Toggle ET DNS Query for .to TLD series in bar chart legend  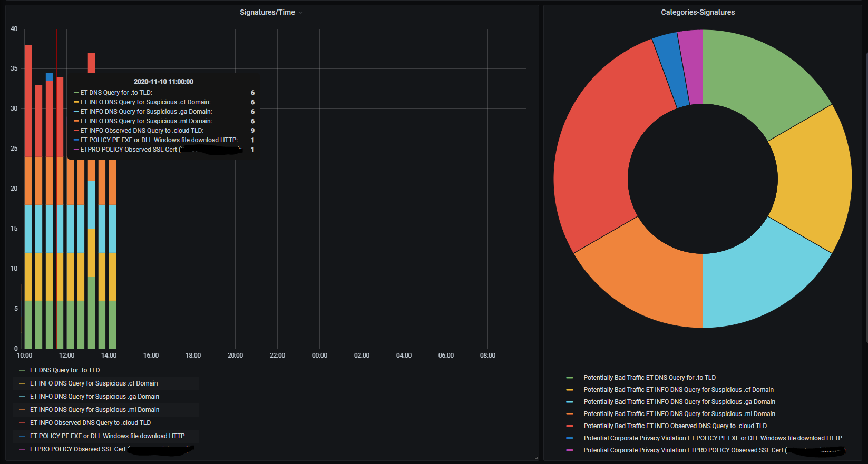point(65,370)
